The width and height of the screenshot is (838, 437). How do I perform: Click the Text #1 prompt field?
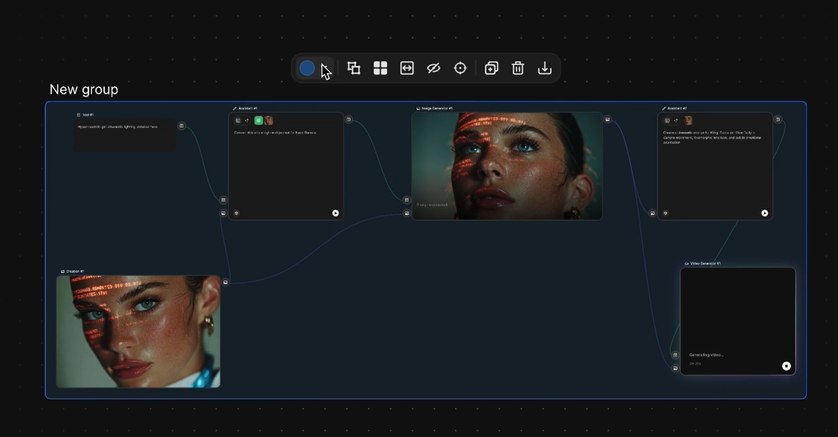pyautogui.click(x=124, y=134)
